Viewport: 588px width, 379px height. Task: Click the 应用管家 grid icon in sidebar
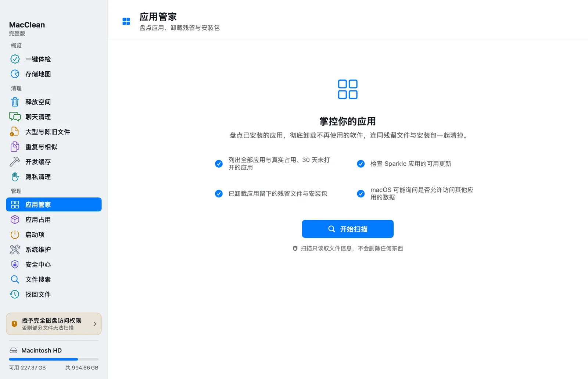[15, 205]
